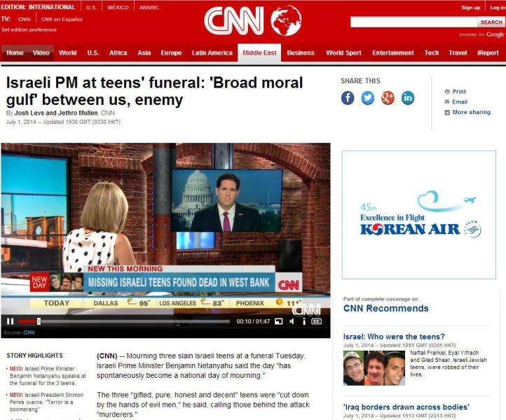This screenshot has height=420, width=506.
Task: Click the Sign up link
Action: [471, 8]
